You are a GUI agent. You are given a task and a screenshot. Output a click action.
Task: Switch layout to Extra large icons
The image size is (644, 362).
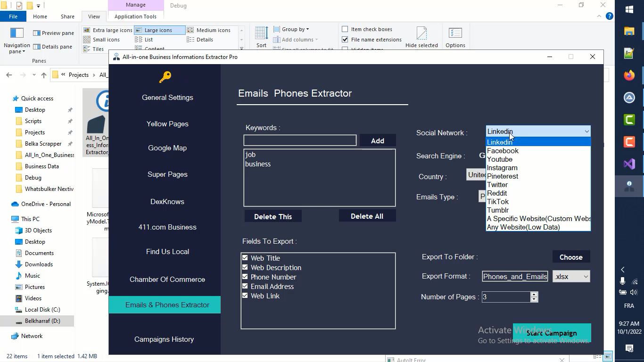(107, 30)
